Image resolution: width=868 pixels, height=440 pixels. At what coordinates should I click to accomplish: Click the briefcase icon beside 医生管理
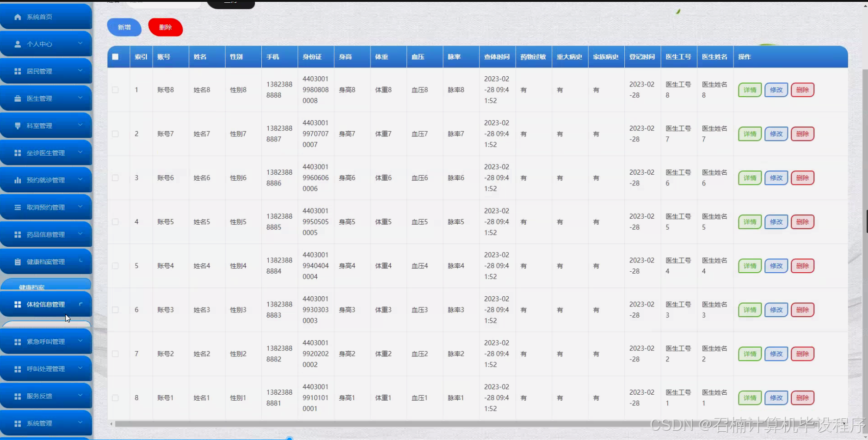tap(18, 98)
